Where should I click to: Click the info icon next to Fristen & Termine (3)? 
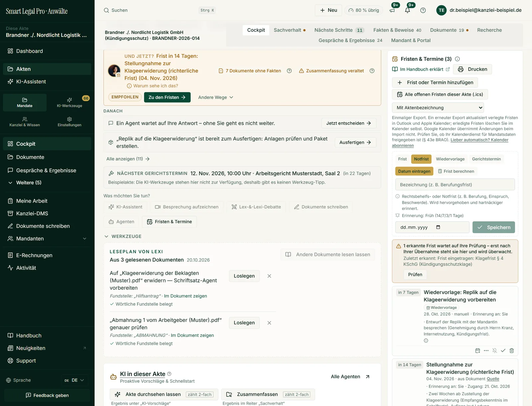457,59
